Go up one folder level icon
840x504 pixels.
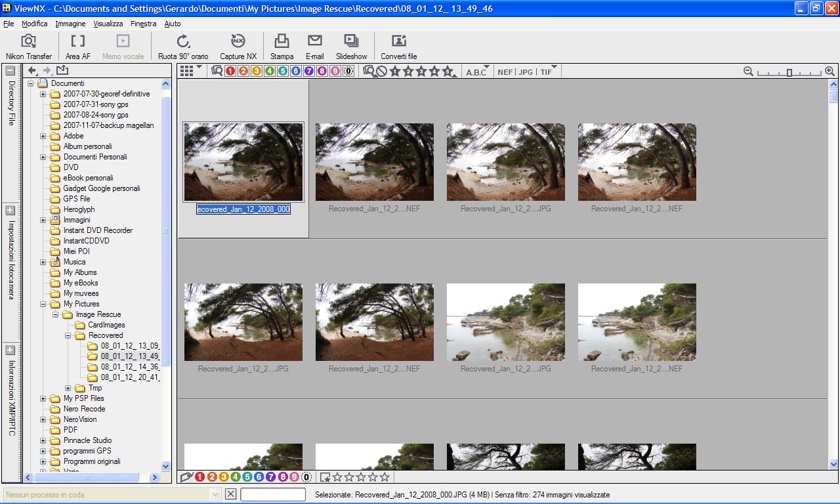coord(62,71)
